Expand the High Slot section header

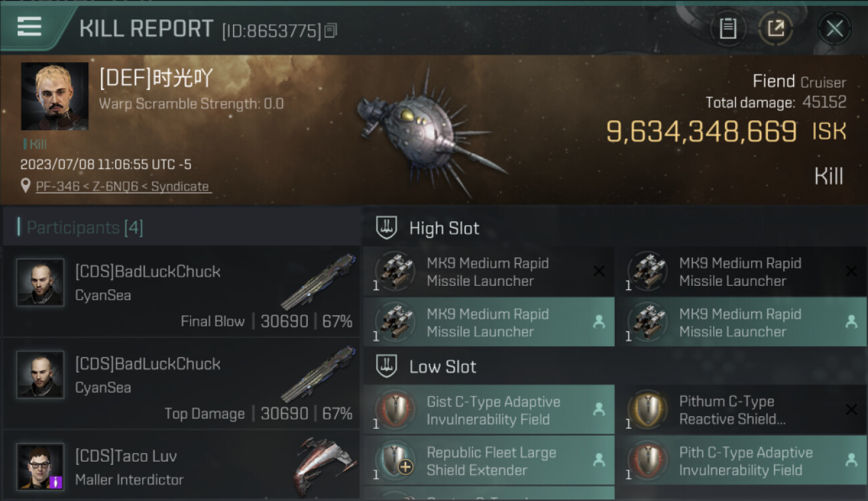[445, 228]
